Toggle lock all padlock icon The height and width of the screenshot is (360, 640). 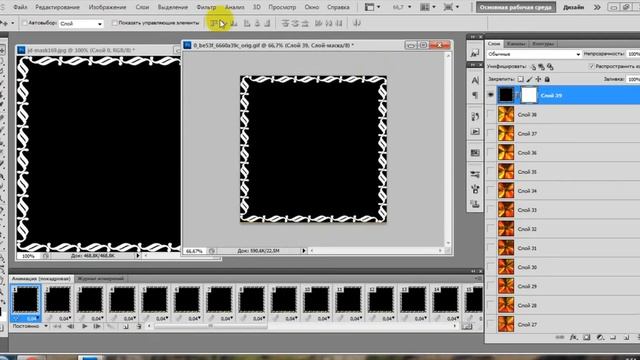pos(547,79)
